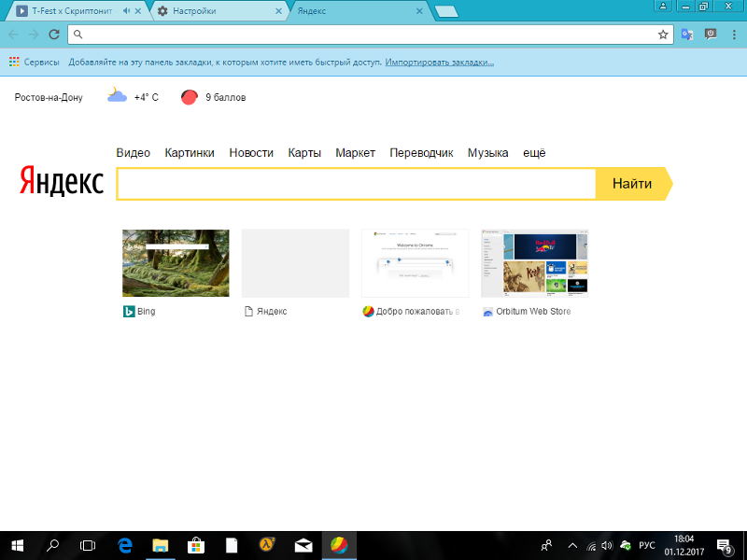Mute audio icon on the T-Fest tab
Viewport: 747px width, 560px height.
coord(126,11)
